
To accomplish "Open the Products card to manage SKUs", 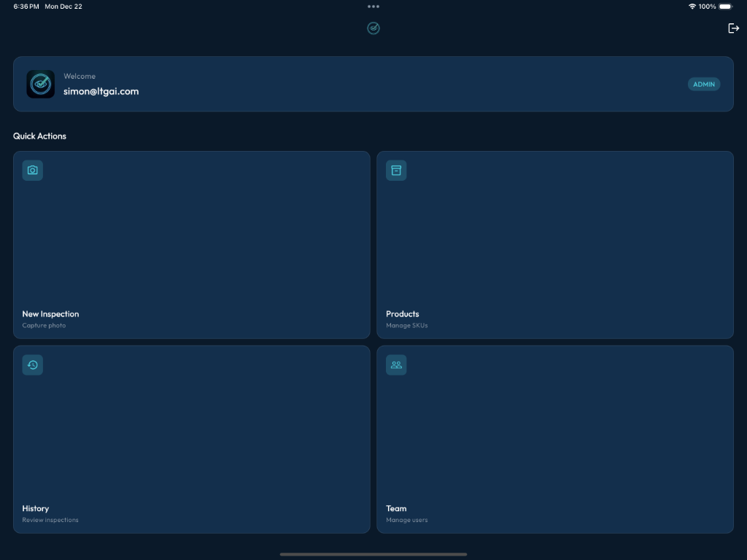I will click(x=555, y=245).
